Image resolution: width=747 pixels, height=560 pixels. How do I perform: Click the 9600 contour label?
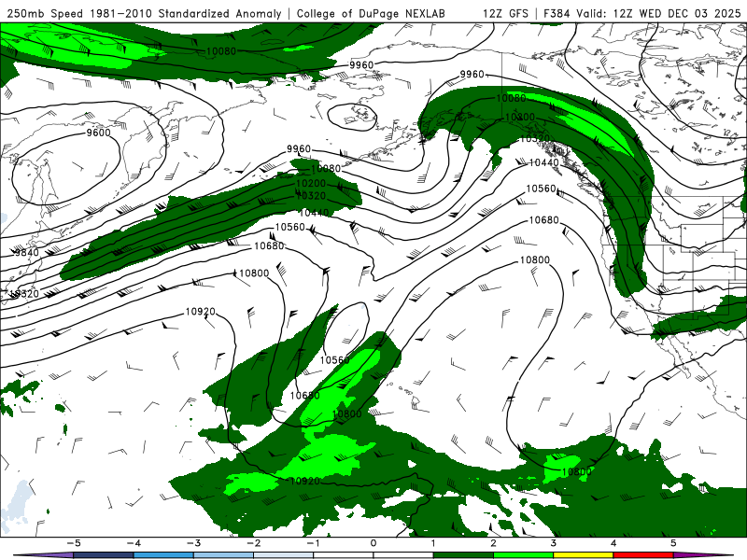(99, 133)
